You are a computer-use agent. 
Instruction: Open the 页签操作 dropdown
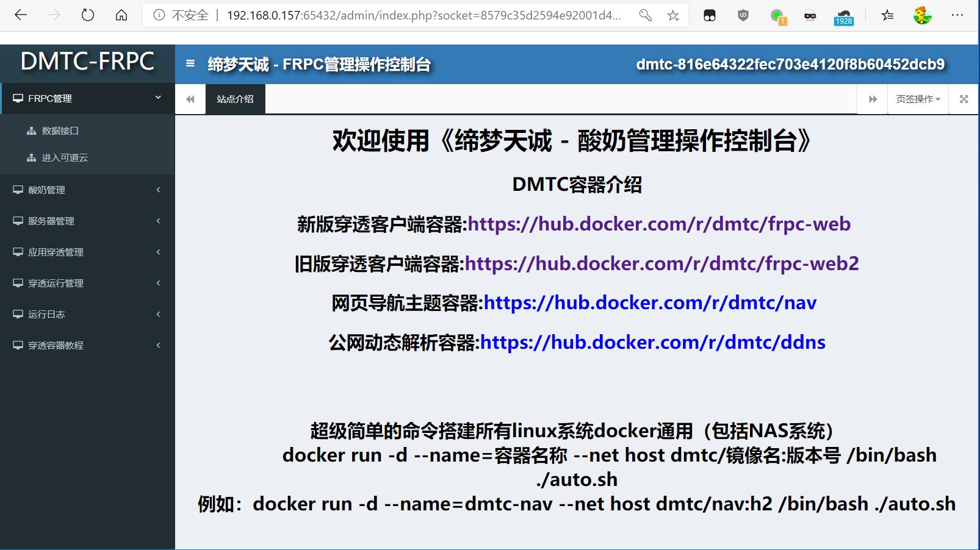pyautogui.click(x=918, y=99)
